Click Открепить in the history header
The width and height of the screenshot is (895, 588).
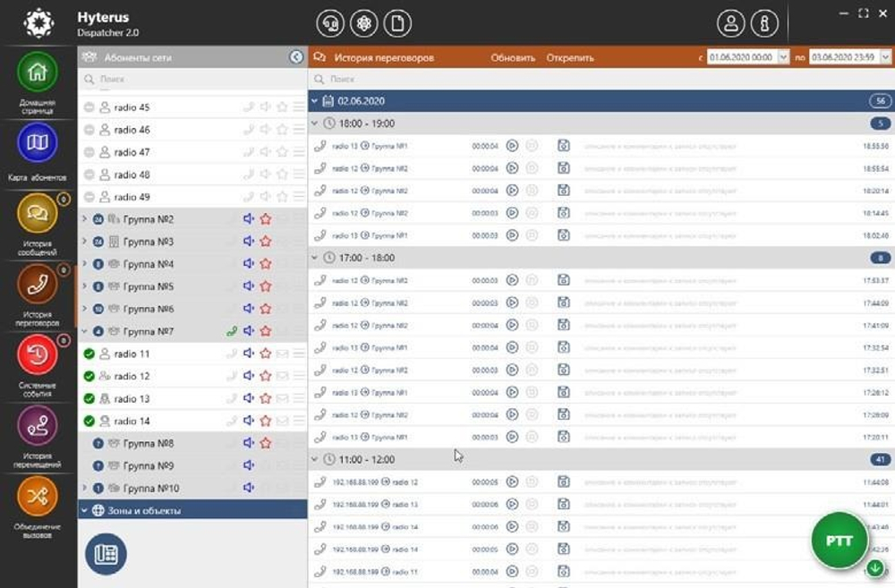[569, 57]
